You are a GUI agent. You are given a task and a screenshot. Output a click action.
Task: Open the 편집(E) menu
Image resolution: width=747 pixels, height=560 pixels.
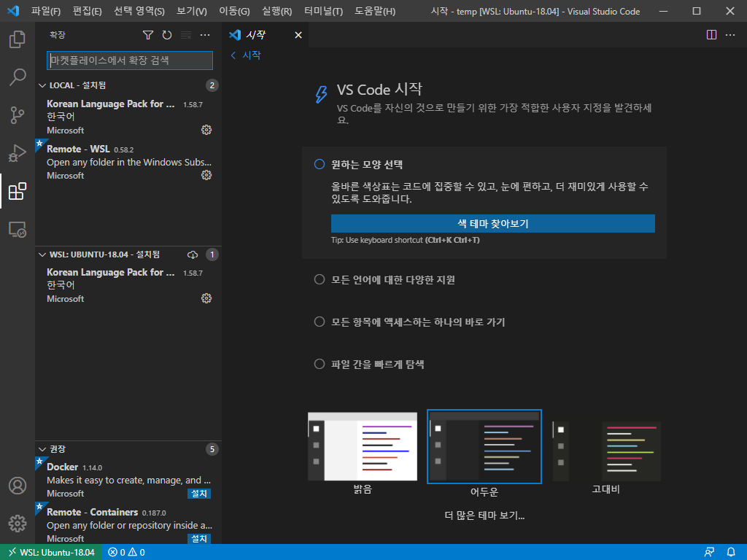point(88,11)
